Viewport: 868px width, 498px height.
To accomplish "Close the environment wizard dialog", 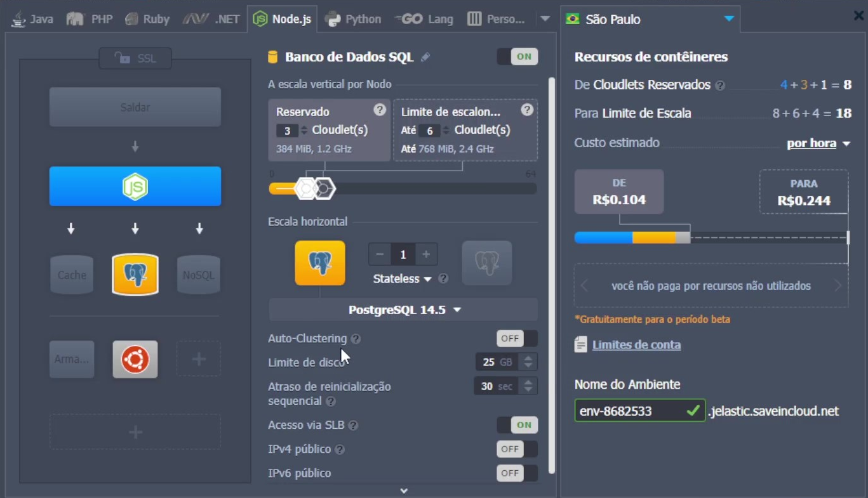I will [858, 16].
